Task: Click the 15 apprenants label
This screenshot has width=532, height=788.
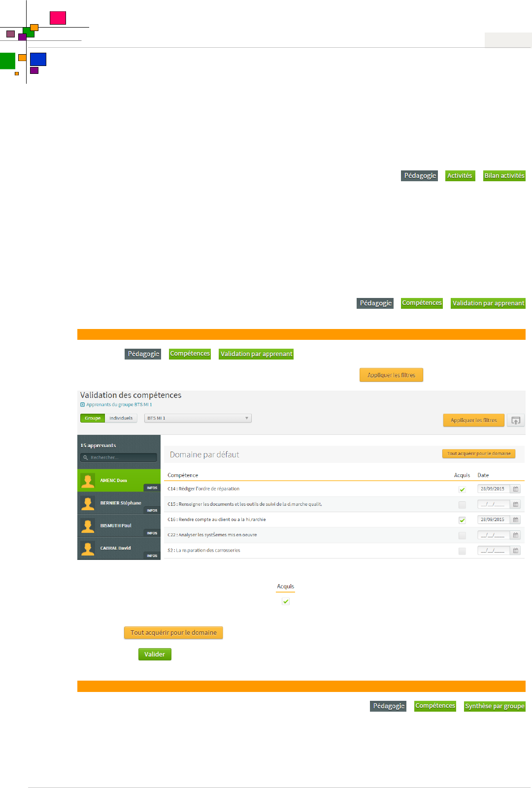Action: (x=98, y=446)
